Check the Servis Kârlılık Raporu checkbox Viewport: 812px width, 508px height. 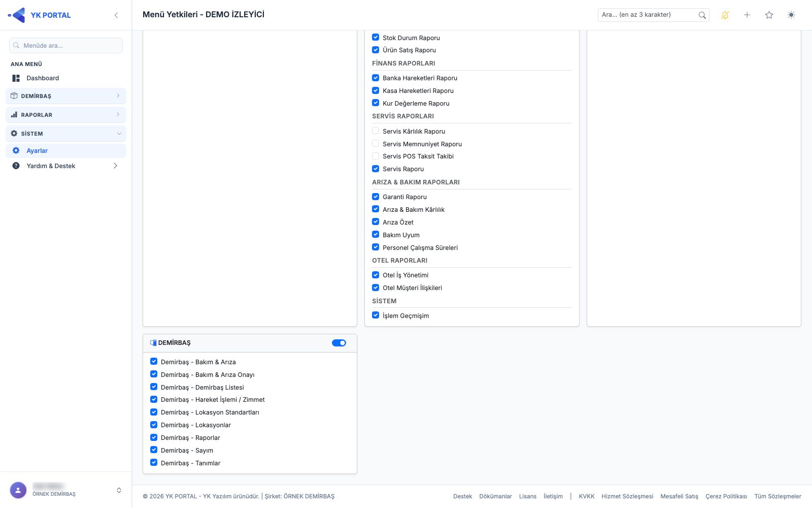pos(376,131)
